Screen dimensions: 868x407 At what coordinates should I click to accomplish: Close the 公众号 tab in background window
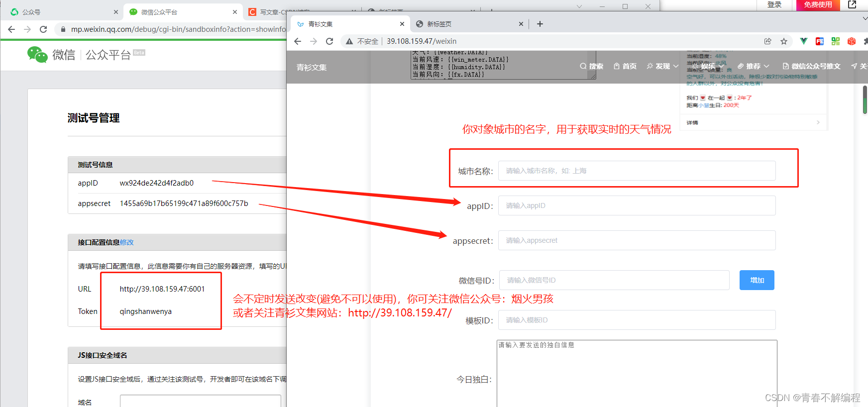point(116,12)
